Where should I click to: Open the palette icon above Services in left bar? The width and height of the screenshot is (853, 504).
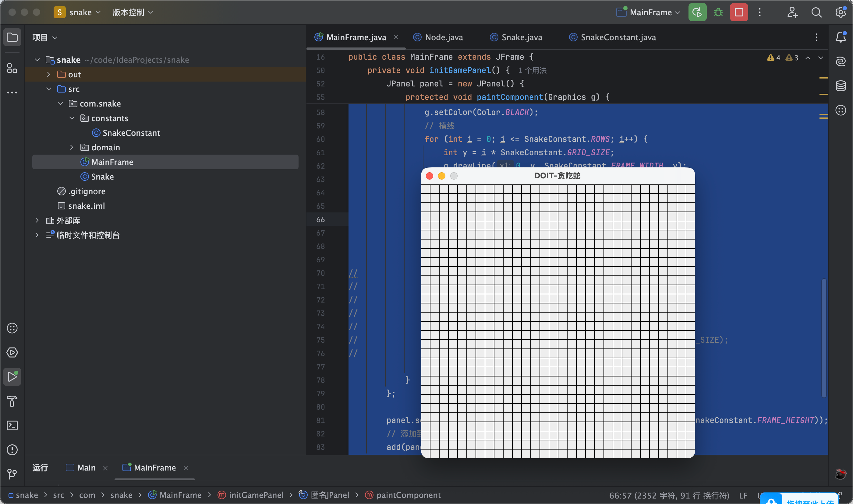click(12, 328)
